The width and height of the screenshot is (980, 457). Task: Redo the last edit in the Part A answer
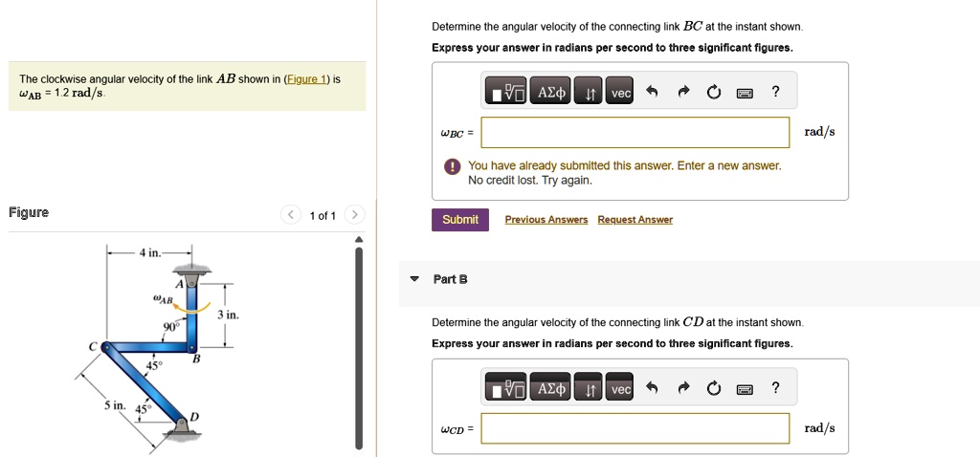pos(683,93)
